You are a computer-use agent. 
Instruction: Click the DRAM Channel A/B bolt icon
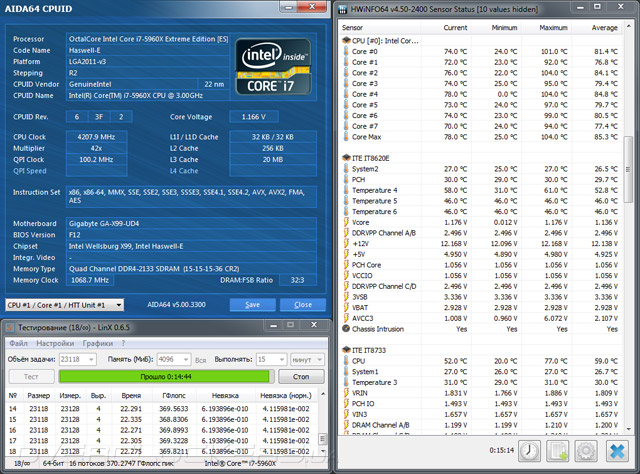pyautogui.click(x=346, y=425)
